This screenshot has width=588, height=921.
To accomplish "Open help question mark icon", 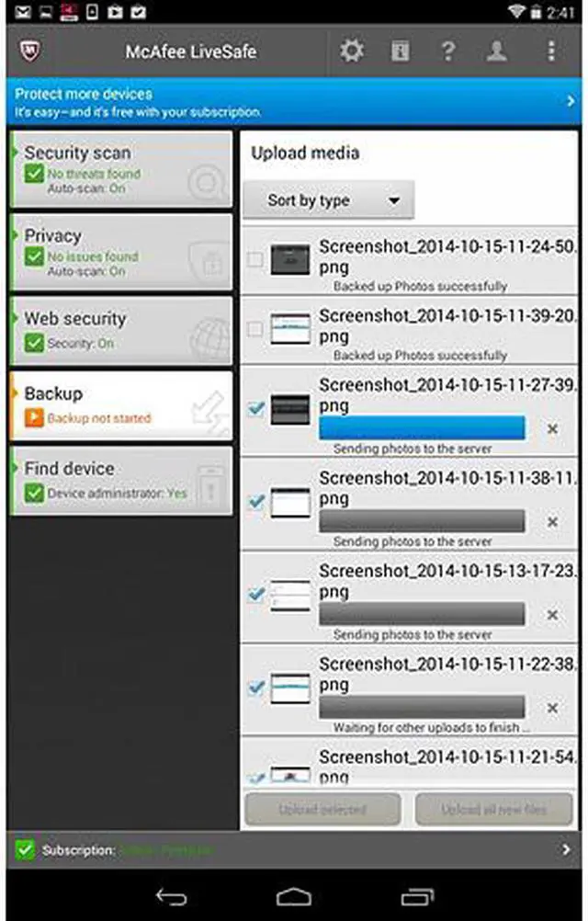I will point(448,51).
